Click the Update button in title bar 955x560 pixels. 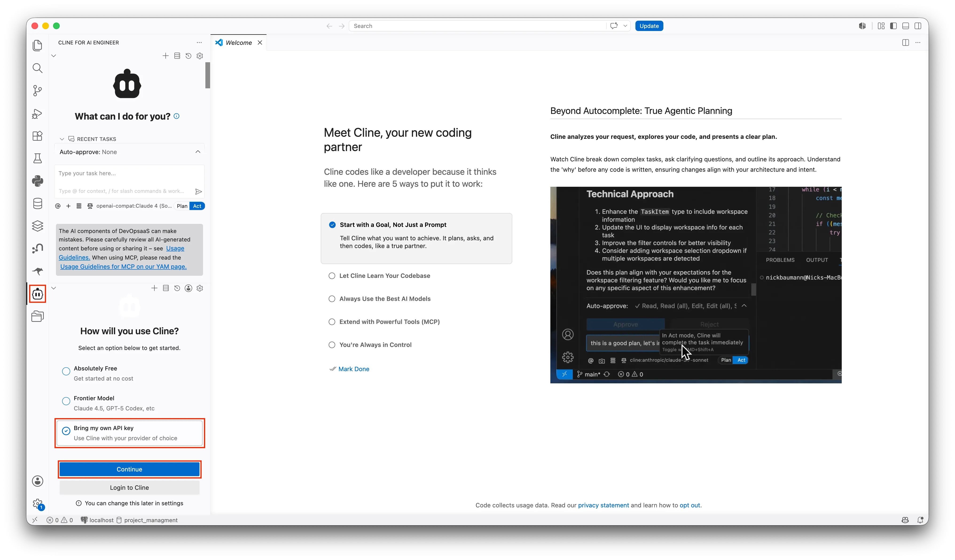pos(649,26)
